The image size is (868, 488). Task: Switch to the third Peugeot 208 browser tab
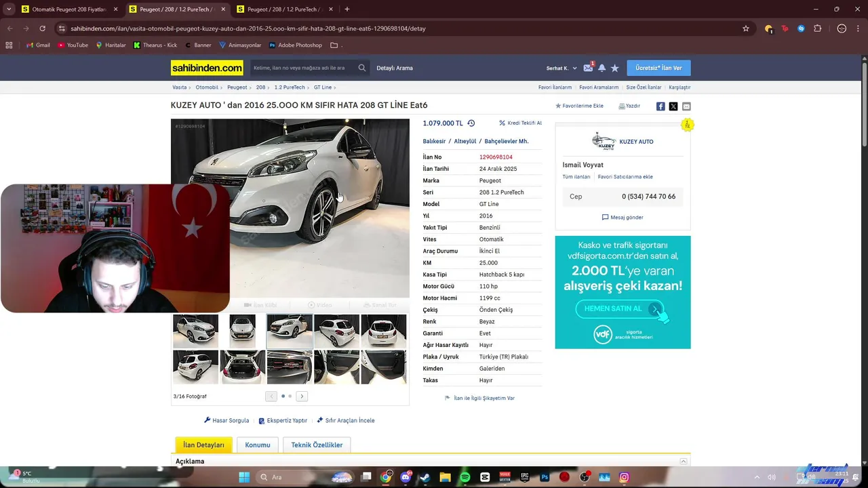click(283, 9)
